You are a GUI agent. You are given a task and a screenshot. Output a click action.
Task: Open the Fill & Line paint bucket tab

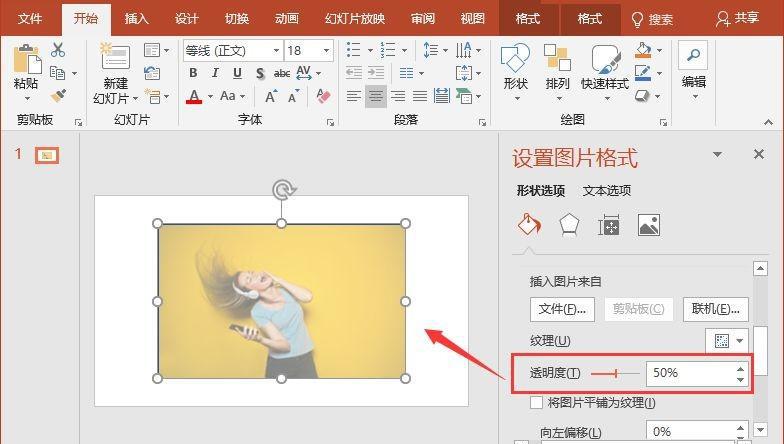(x=529, y=225)
